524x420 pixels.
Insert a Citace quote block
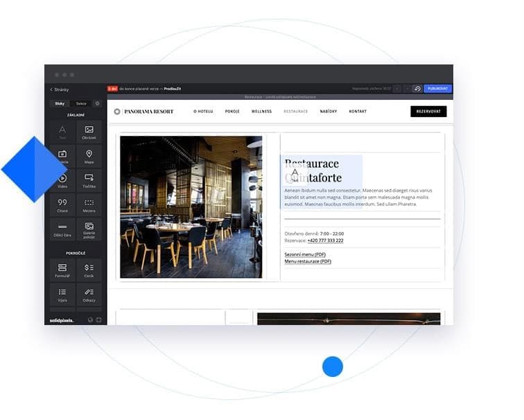click(62, 205)
